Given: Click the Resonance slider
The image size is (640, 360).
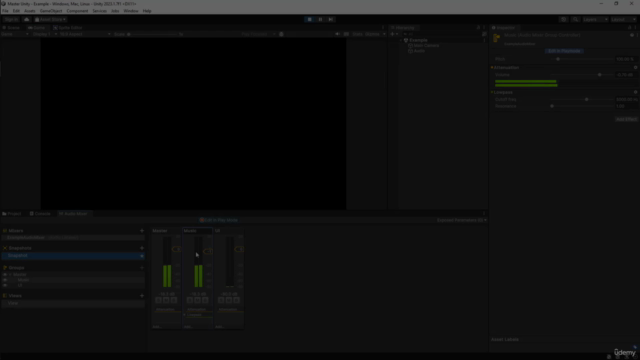Looking at the screenshot, I should [x=582, y=106].
